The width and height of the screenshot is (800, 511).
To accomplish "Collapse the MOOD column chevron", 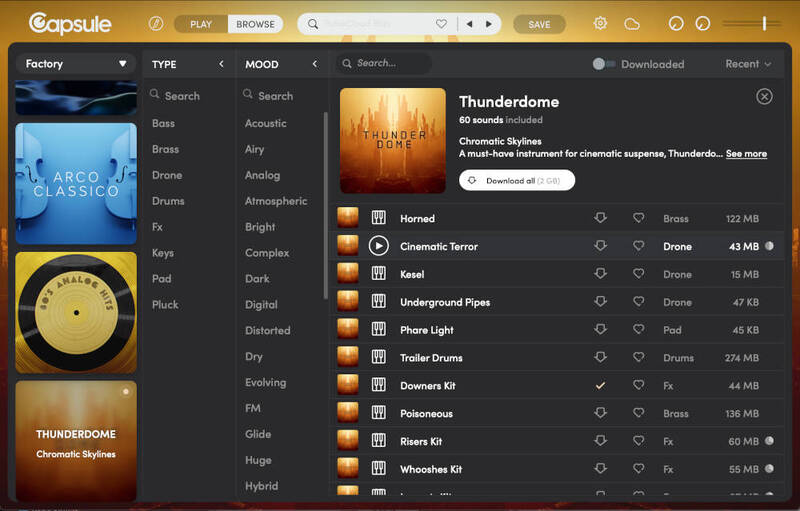I will point(315,64).
